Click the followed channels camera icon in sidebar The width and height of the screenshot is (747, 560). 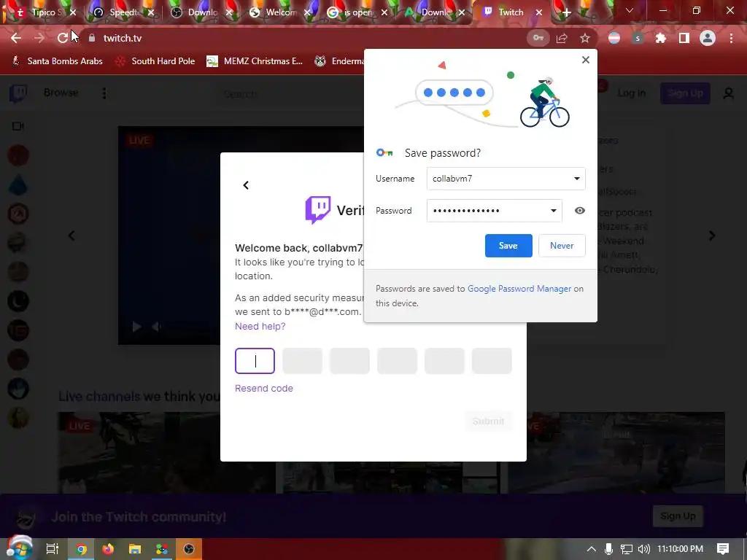pyautogui.click(x=18, y=126)
